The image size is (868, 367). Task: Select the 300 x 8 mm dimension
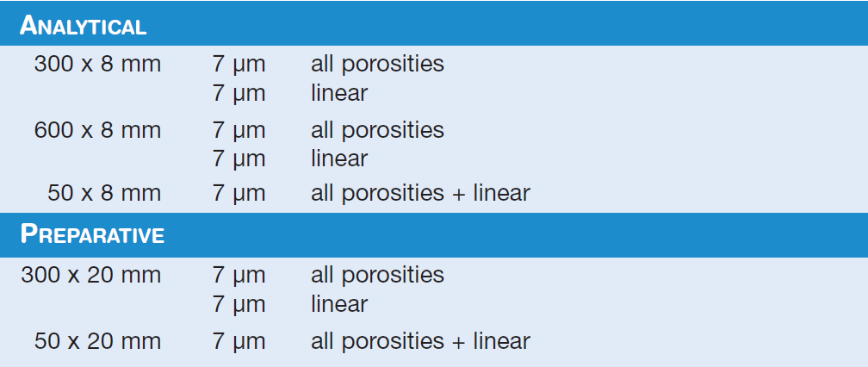pyautogui.click(x=97, y=64)
